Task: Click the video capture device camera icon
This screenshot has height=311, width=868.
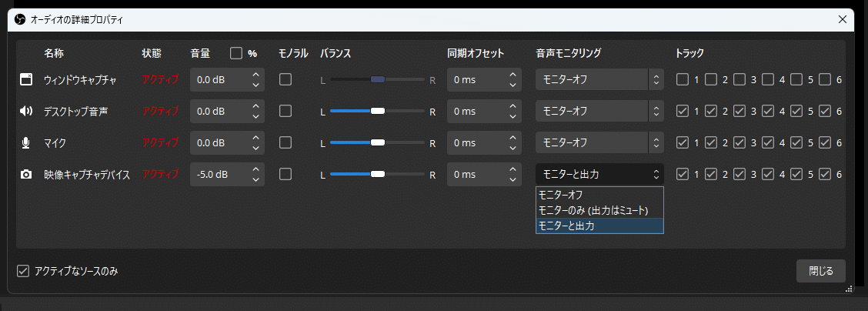Action: [x=26, y=174]
